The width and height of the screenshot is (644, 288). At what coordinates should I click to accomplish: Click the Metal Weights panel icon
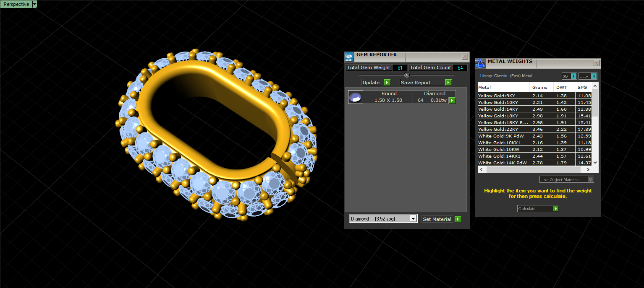(x=480, y=64)
